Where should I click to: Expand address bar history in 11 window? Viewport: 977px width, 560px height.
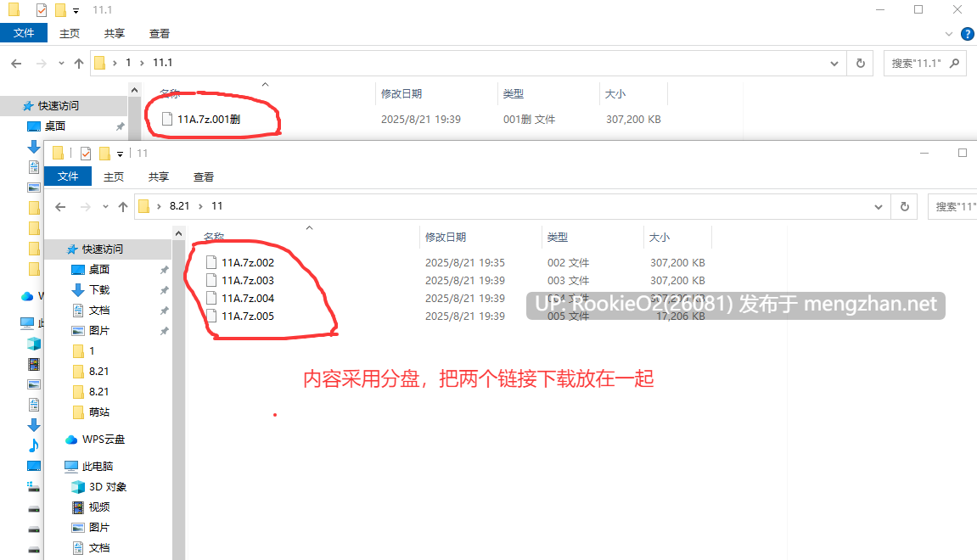pyautogui.click(x=879, y=207)
